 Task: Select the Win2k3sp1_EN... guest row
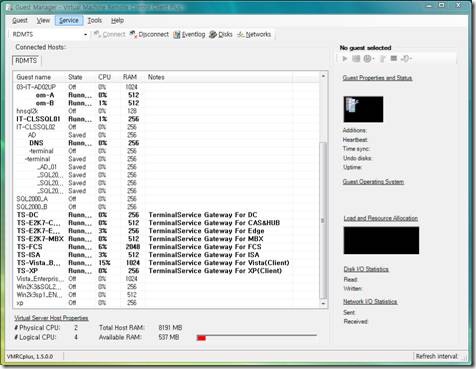[x=166, y=295]
